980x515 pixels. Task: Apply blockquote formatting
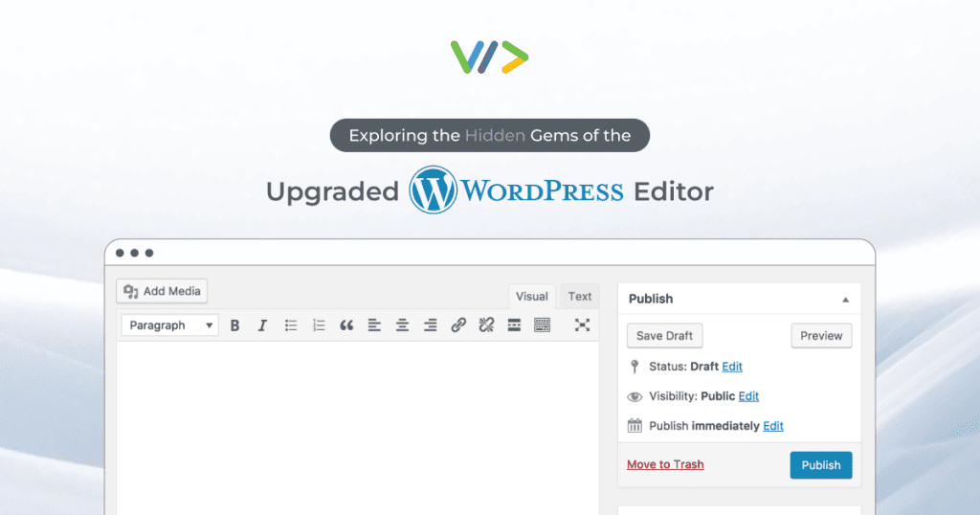tap(346, 325)
